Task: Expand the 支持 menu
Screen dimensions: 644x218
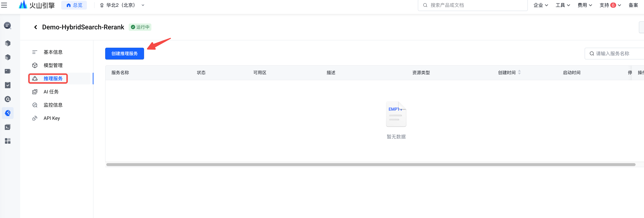Action: (x=610, y=5)
